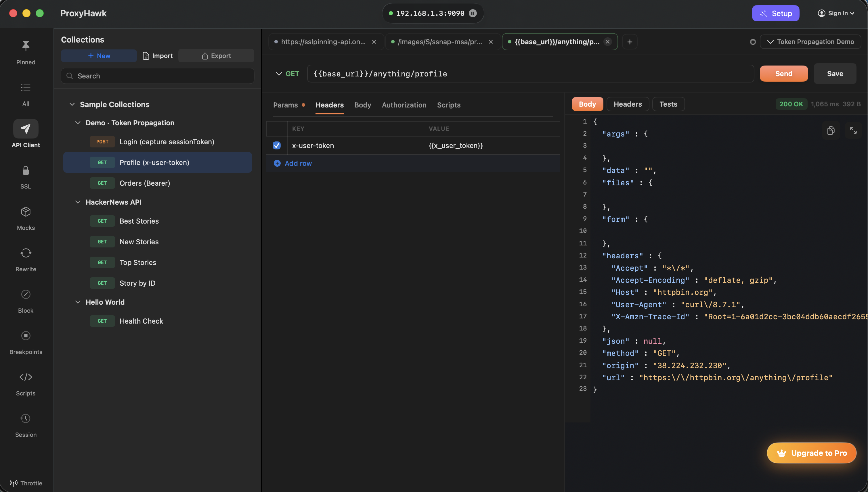
Task: Open the Block icon
Action: pyautogui.click(x=26, y=294)
